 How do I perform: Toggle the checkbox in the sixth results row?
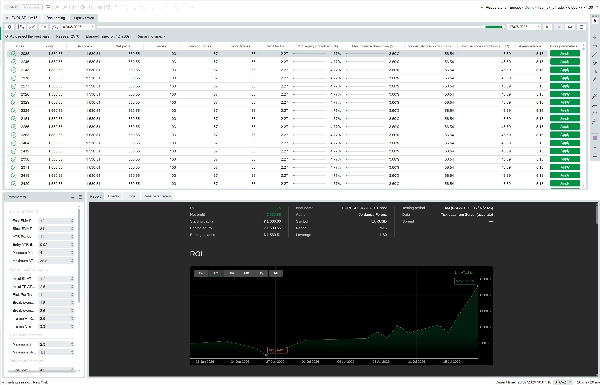(x=13, y=94)
